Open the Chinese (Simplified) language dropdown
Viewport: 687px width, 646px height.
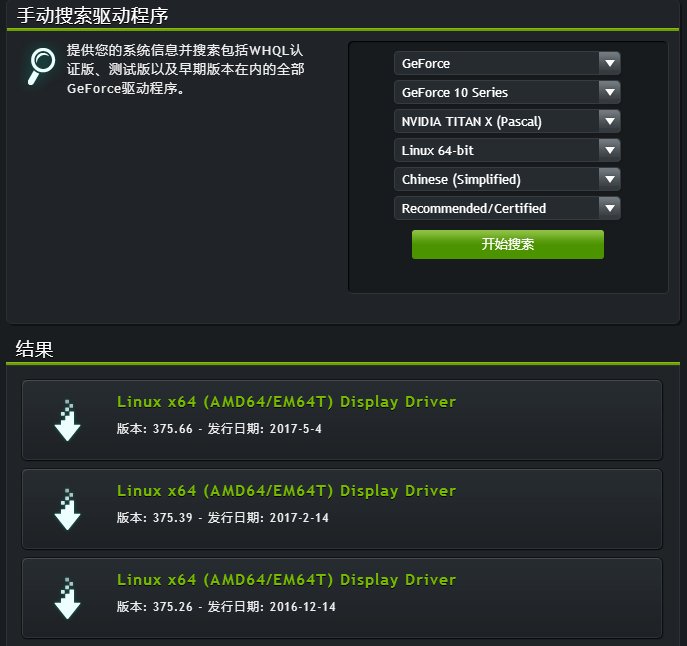[x=507, y=179]
